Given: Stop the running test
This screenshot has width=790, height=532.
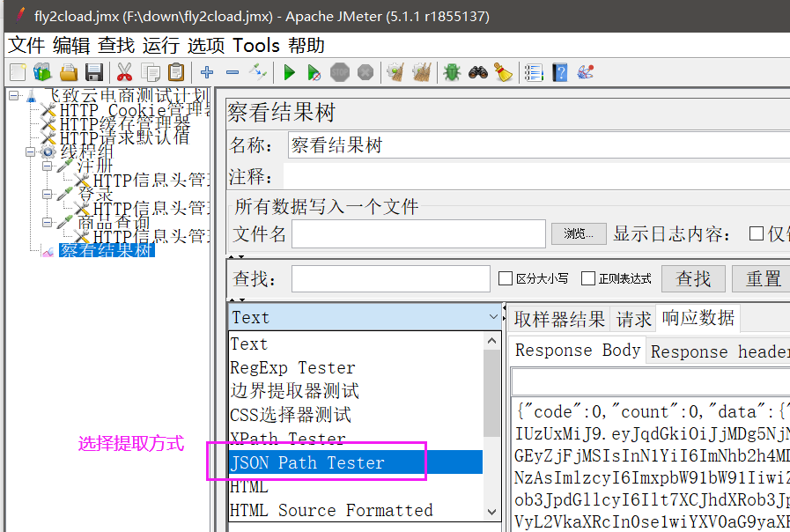Looking at the screenshot, I should click(x=339, y=72).
